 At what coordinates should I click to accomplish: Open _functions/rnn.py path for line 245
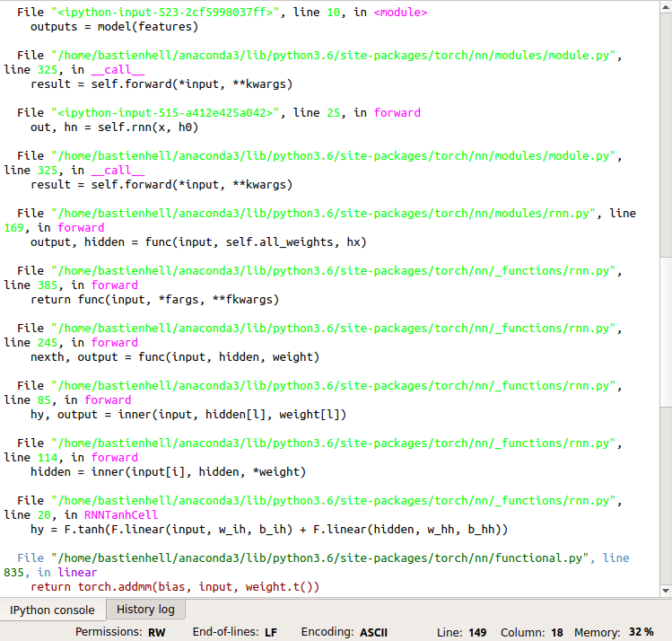tap(332, 329)
